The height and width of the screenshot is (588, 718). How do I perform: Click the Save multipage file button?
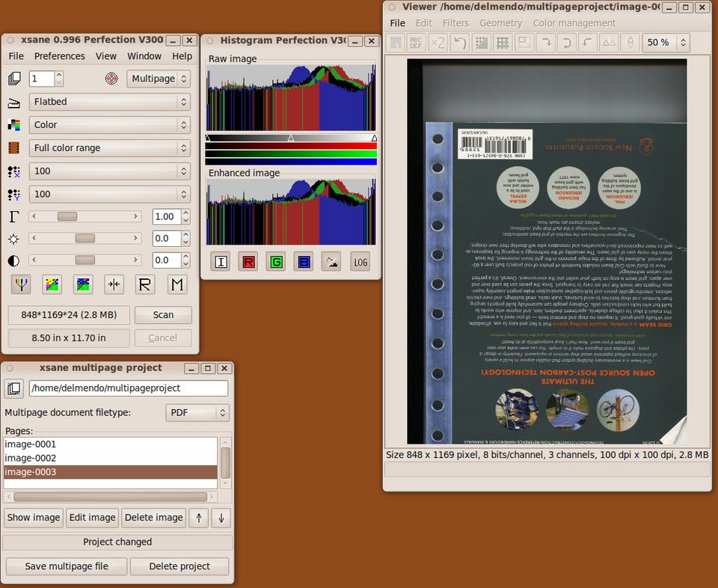[x=67, y=566]
